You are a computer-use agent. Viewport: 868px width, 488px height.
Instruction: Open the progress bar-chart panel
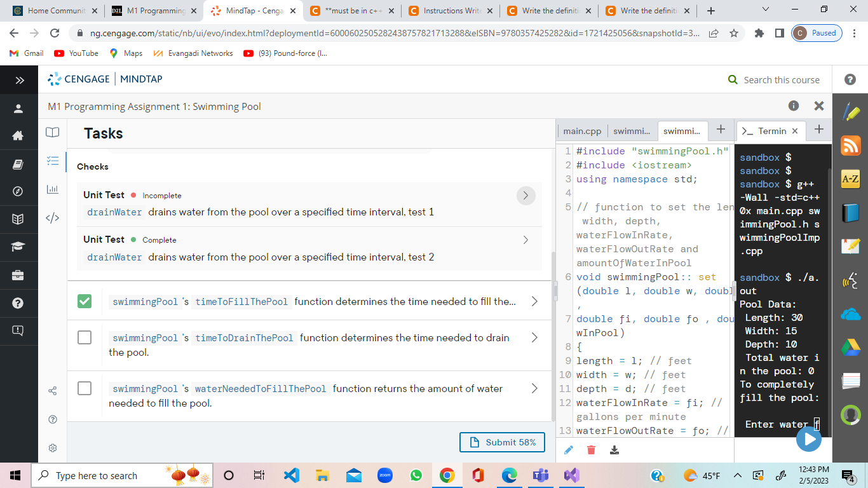point(52,187)
